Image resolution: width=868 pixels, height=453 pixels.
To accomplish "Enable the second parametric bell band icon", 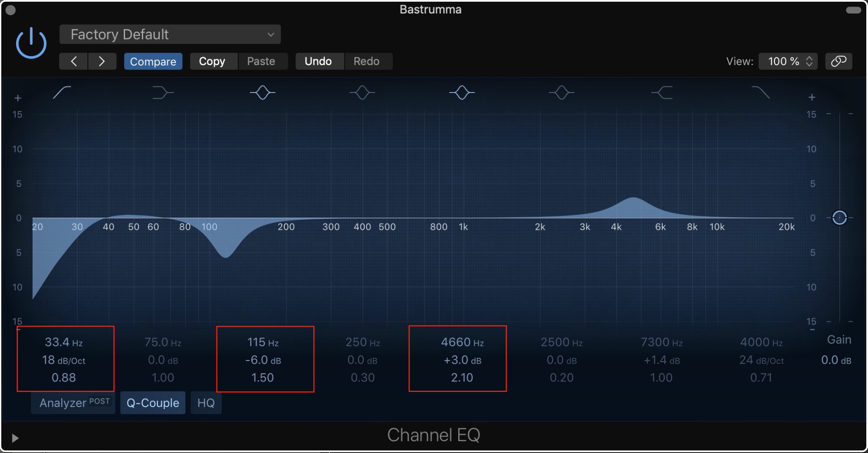I will (x=362, y=93).
